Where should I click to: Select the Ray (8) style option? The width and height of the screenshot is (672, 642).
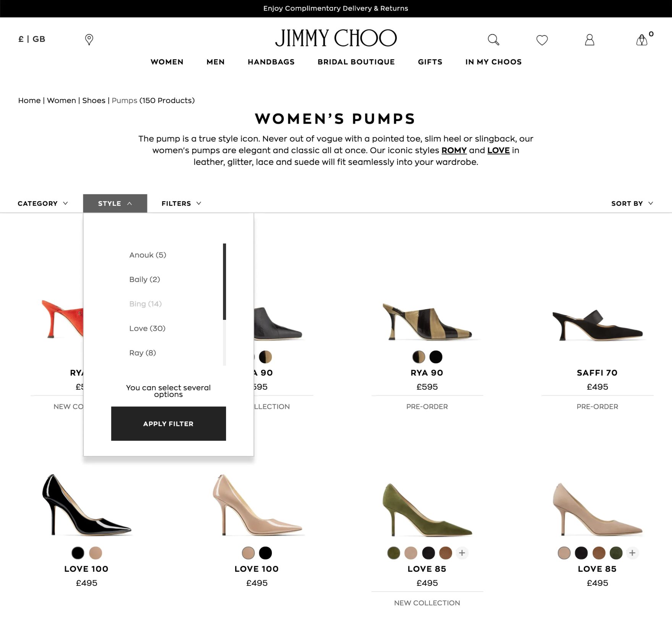pyautogui.click(x=142, y=353)
